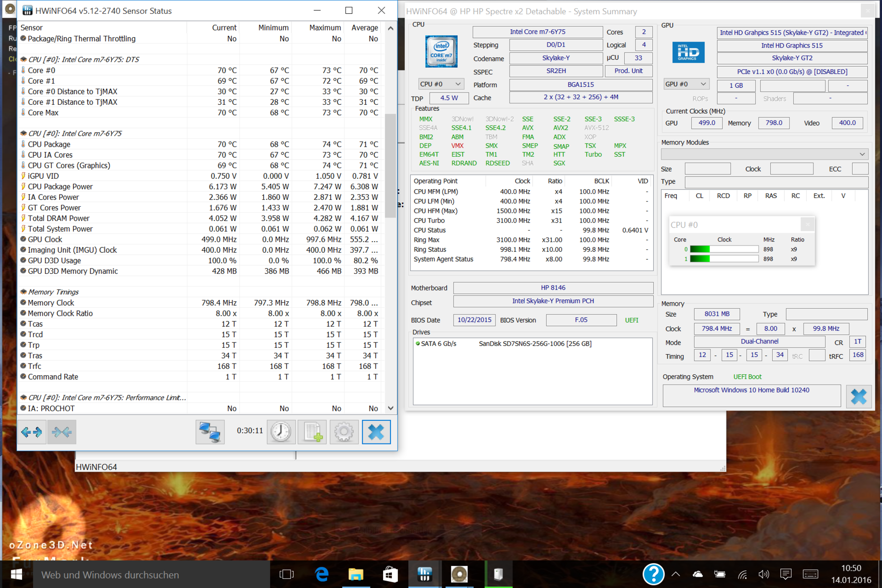The width and height of the screenshot is (882, 588).
Task: Click Core 0 clock bar in CPU #0 popup
Action: coord(724,249)
